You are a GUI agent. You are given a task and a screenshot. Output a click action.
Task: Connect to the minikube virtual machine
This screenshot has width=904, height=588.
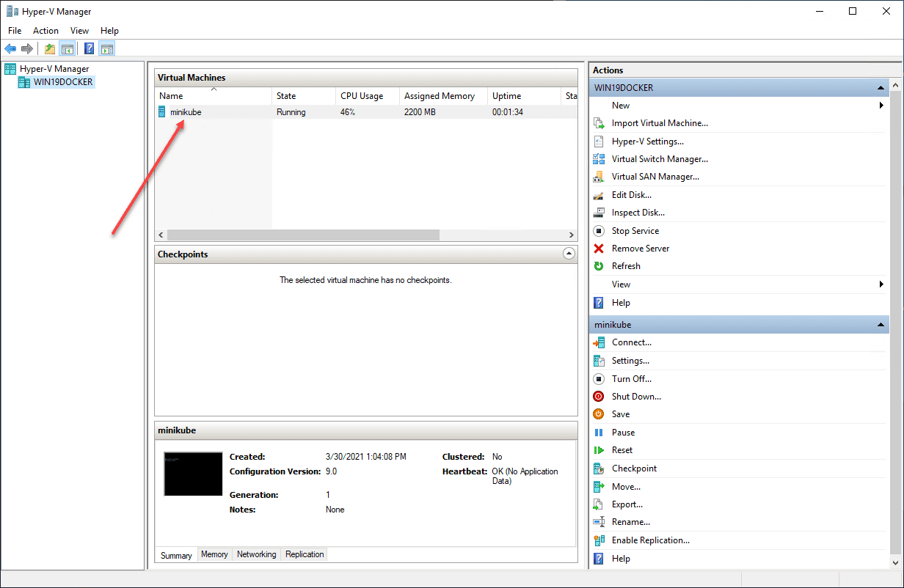tap(630, 342)
